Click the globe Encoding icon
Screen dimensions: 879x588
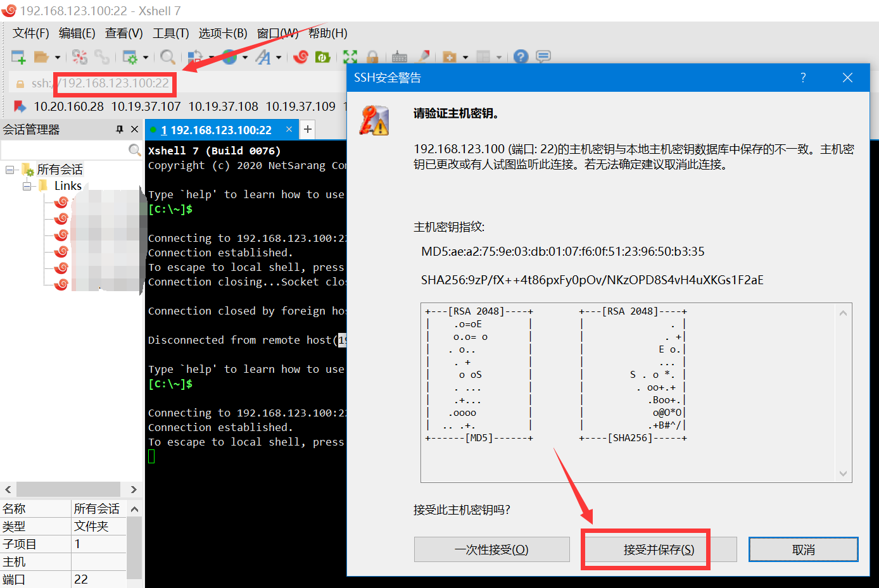[229, 57]
